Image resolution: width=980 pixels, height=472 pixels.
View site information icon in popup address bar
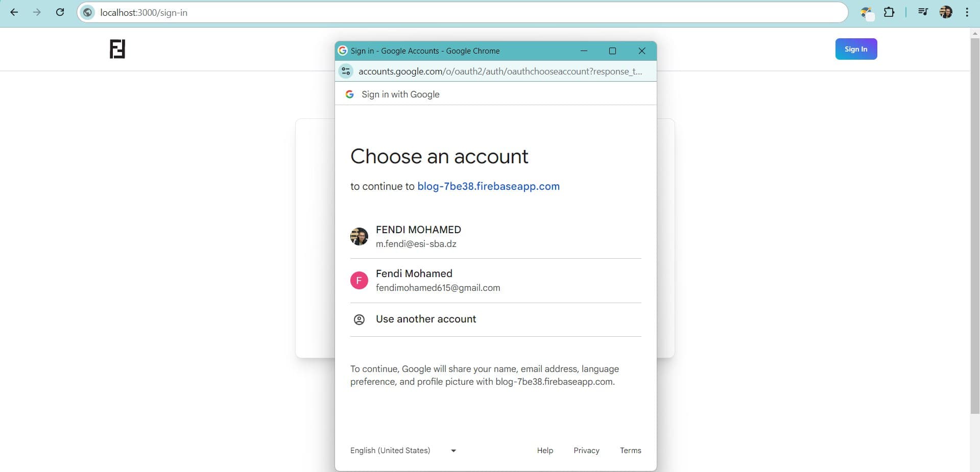pyautogui.click(x=346, y=71)
